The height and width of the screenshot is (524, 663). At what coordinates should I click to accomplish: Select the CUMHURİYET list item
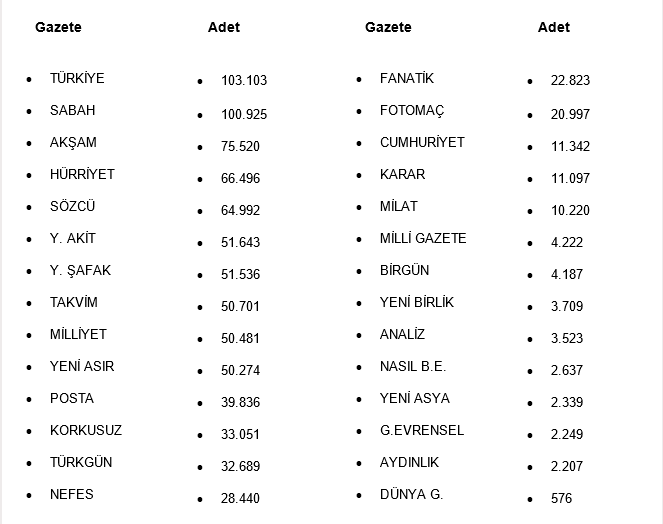(x=422, y=142)
